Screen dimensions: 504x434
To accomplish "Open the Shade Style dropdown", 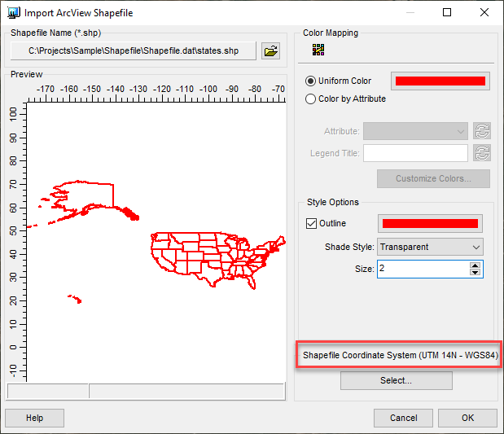I will 430,247.
